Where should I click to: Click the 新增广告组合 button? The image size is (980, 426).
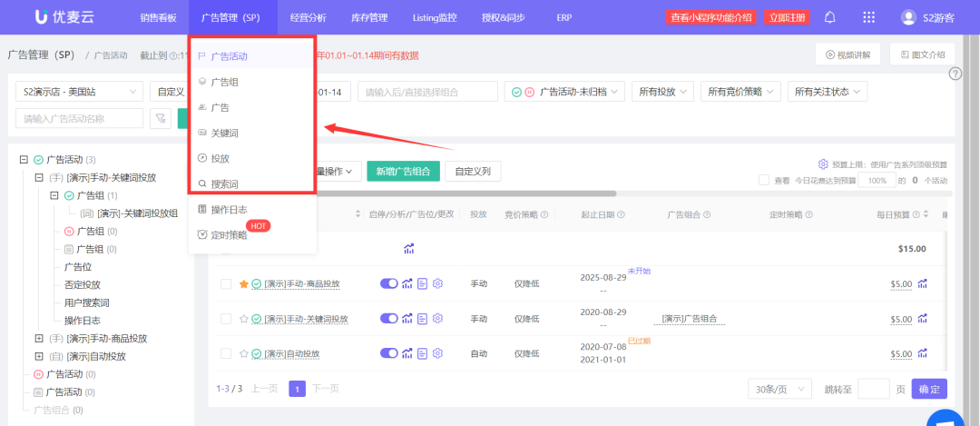click(403, 171)
